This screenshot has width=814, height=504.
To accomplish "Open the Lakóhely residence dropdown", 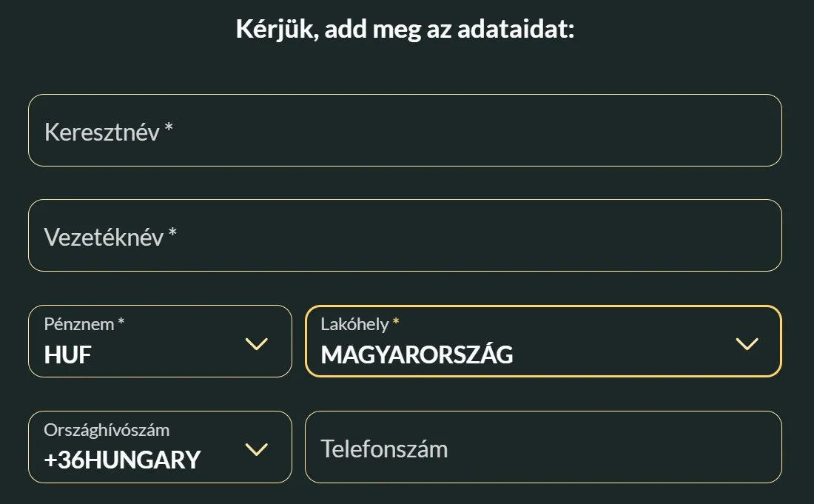I will pyautogui.click(x=542, y=341).
